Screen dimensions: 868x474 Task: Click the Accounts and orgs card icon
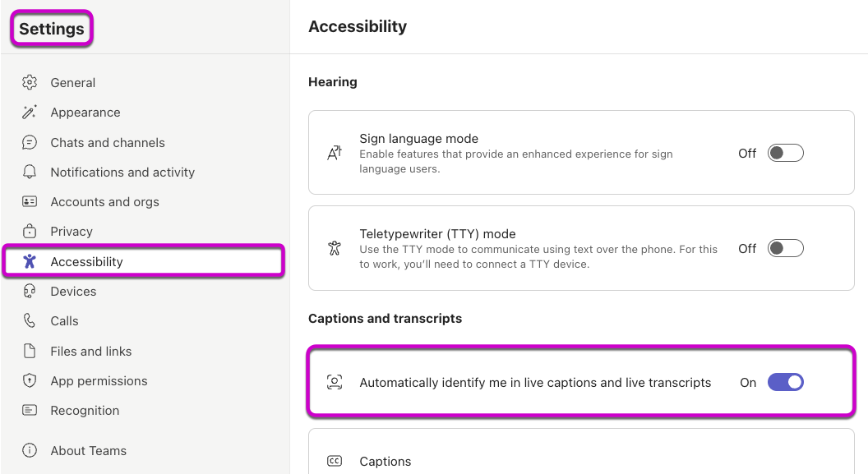click(x=30, y=201)
